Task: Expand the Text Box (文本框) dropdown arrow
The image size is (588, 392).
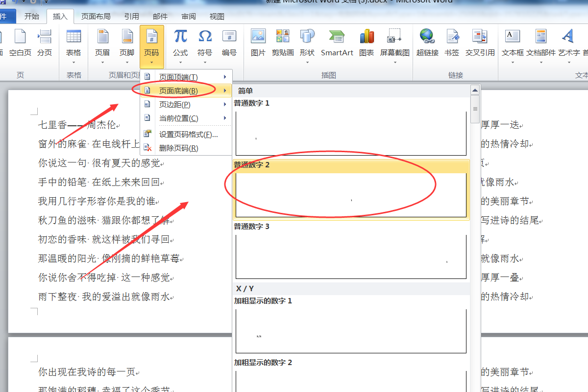Action: coord(513,62)
